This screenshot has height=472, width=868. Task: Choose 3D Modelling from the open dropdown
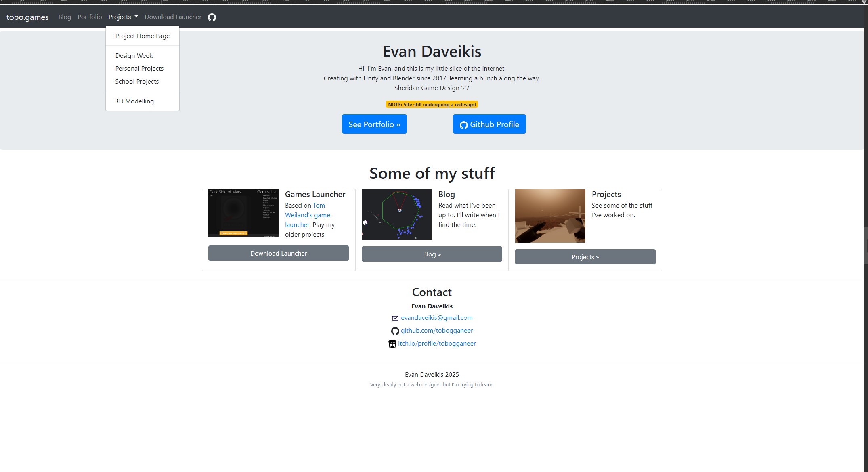click(134, 101)
